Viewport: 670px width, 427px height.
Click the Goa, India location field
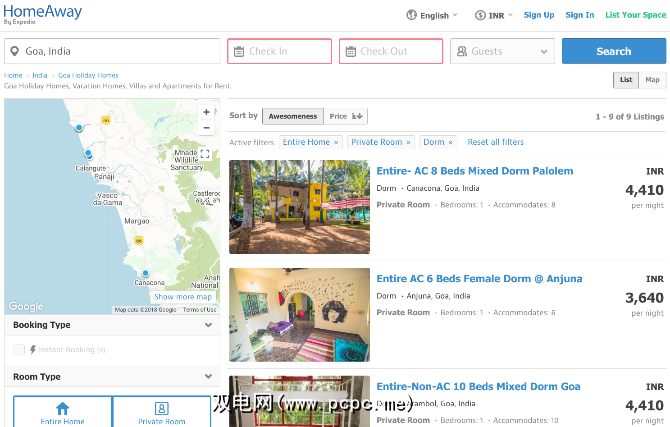[112, 51]
